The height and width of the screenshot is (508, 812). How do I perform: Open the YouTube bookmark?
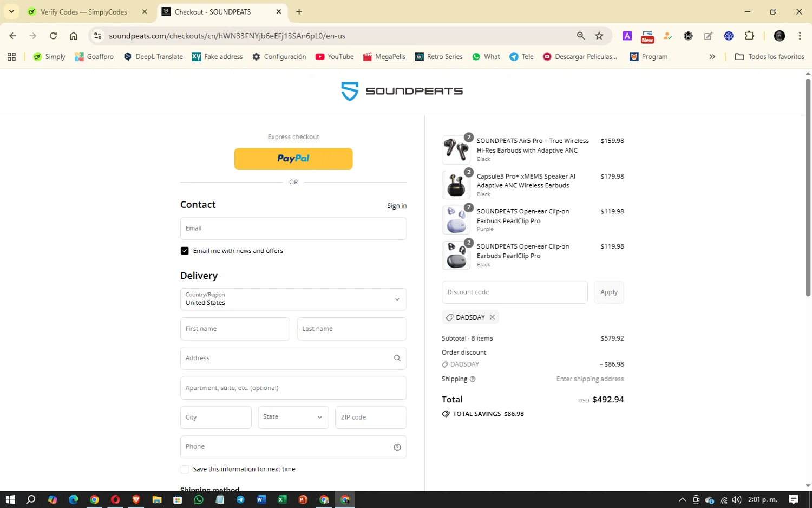[x=335, y=56]
